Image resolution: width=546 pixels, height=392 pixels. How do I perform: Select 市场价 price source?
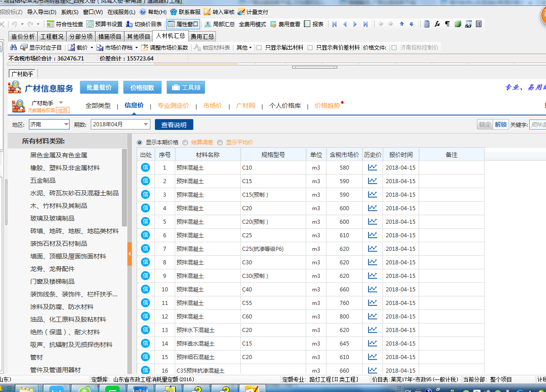212,106
